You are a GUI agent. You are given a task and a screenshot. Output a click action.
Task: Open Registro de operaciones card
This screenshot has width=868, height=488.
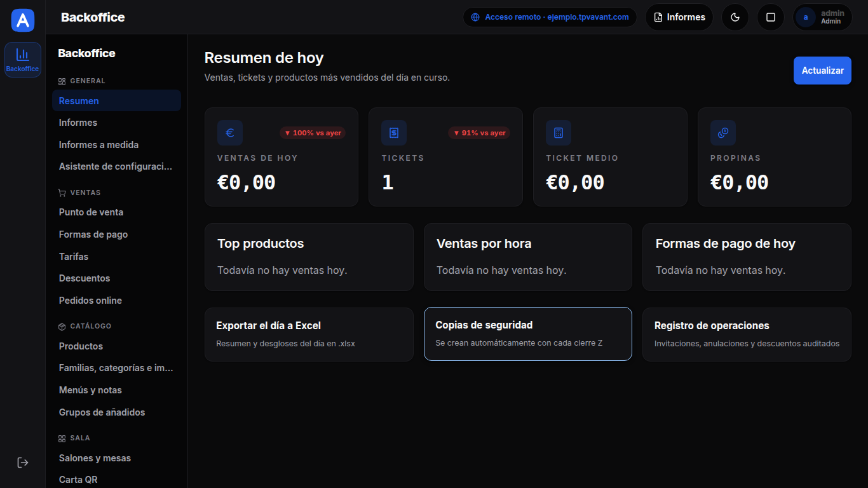[747, 334]
